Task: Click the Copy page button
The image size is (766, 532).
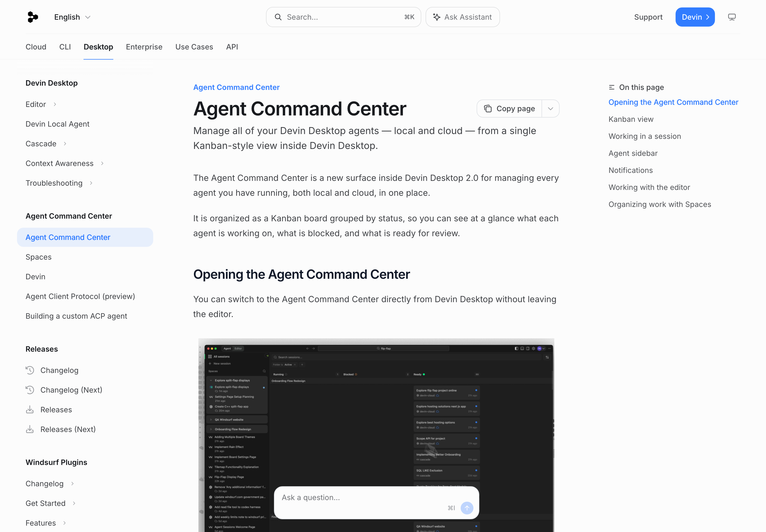Action: point(509,109)
